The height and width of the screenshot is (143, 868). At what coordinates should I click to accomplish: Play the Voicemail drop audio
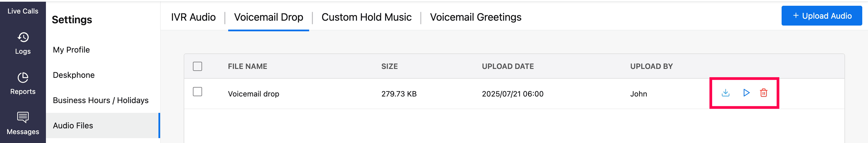coord(746,93)
